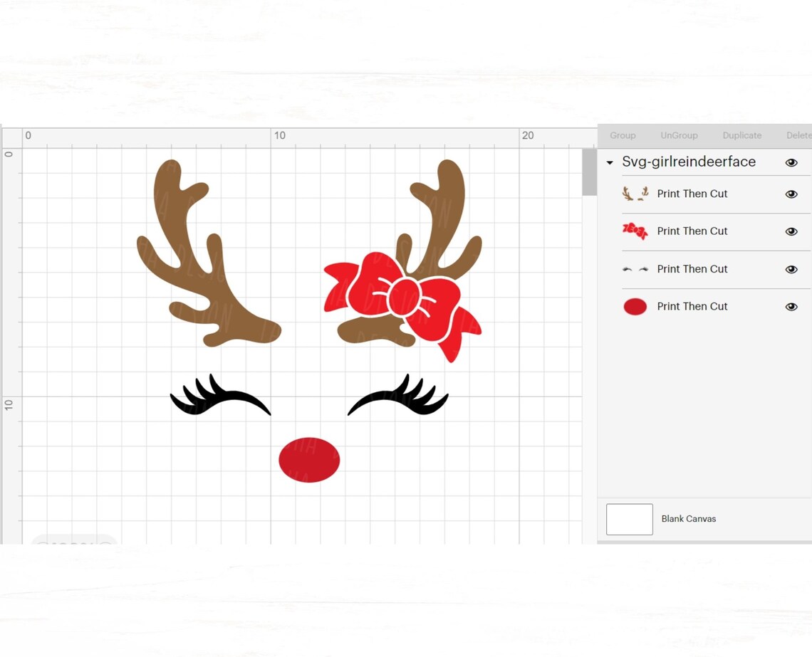Screen dimensions: 812x657
Task: Click the UnGroup button
Action: pyautogui.click(x=678, y=135)
